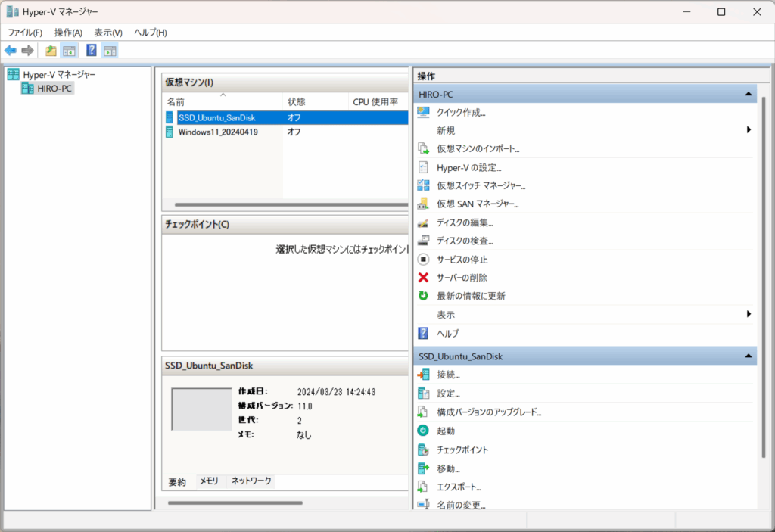Click the サービスの停止 stop icon
Image resolution: width=775 pixels, height=532 pixels.
coord(424,259)
